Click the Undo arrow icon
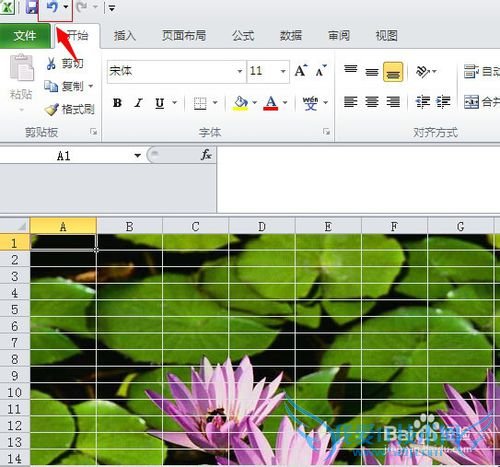The height and width of the screenshot is (467, 500). click(x=52, y=7)
